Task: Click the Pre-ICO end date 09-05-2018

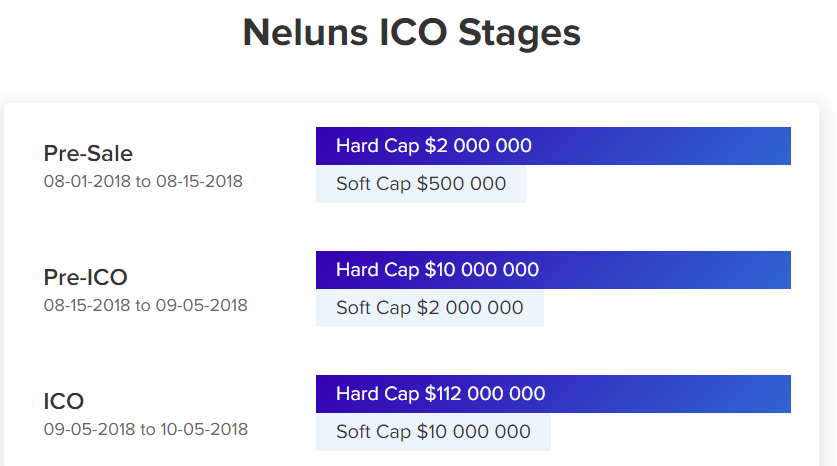Action: pyautogui.click(x=203, y=305)
